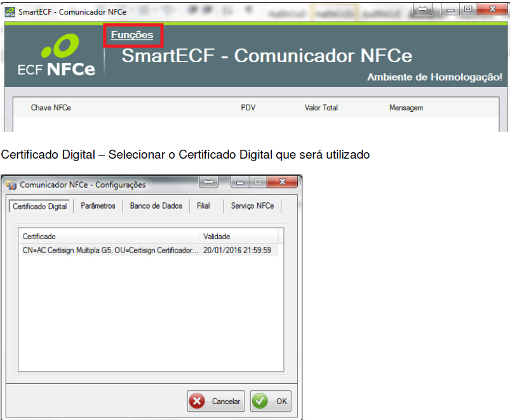Open the Funções menu link
Image resolution: width=510 pixels, height=420 pixels.
(132, 35)
